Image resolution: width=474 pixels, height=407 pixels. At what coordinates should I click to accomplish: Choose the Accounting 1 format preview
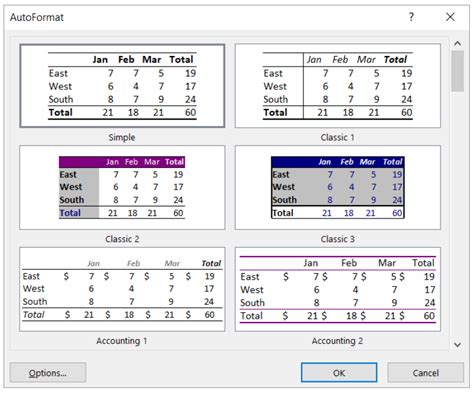[x=122, y=289]
